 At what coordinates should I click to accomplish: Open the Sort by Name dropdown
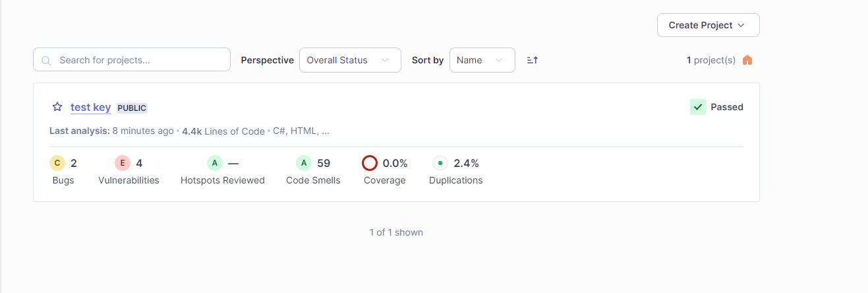[482, 60]
